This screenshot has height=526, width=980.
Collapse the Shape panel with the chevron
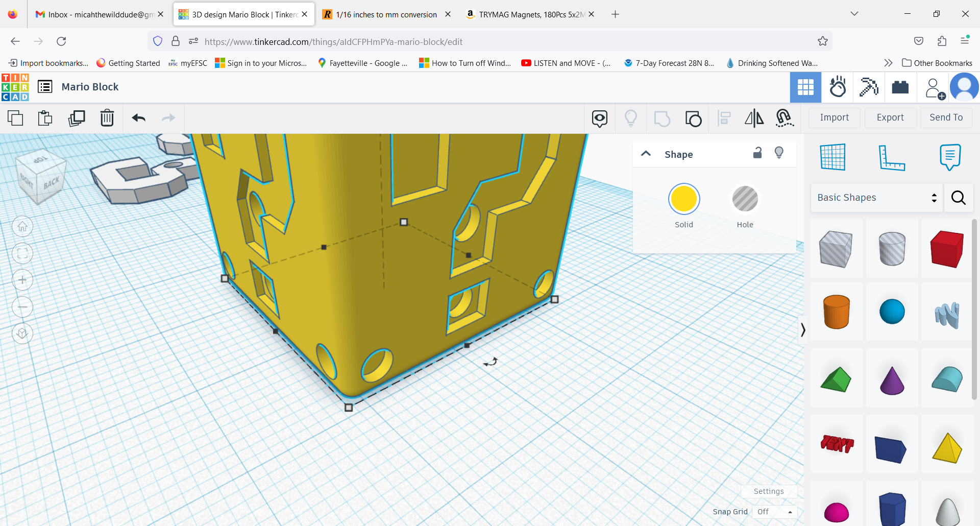[x=646, y=154]
